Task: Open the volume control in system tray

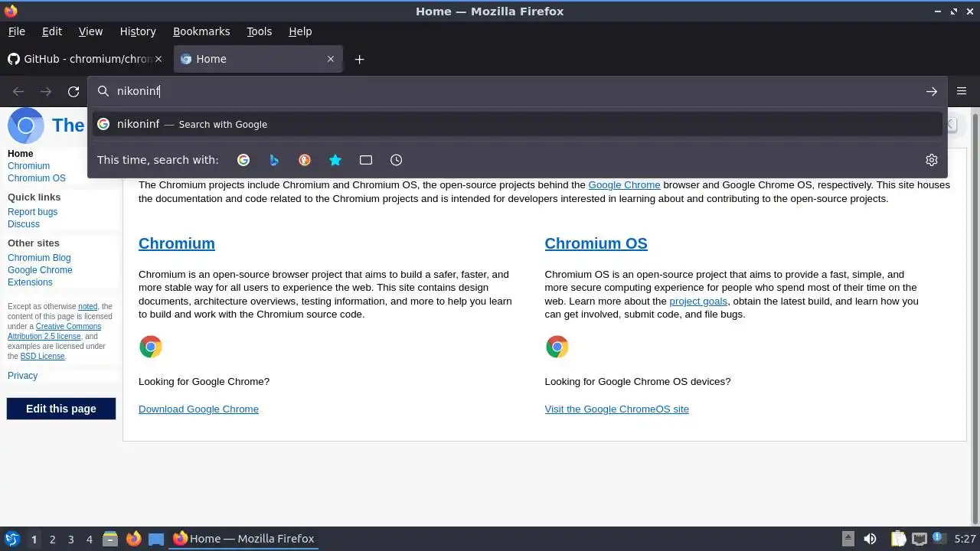Action: pos(870,539)
